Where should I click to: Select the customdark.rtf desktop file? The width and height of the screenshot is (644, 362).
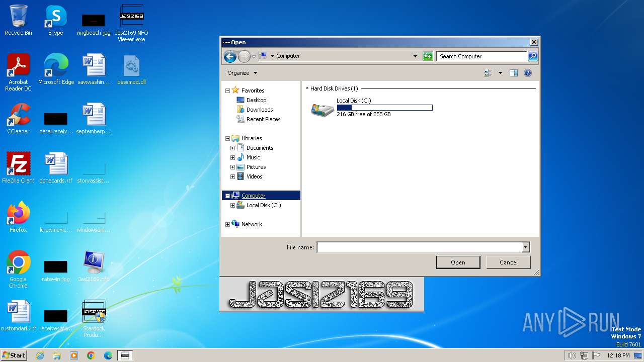point(18,316)
